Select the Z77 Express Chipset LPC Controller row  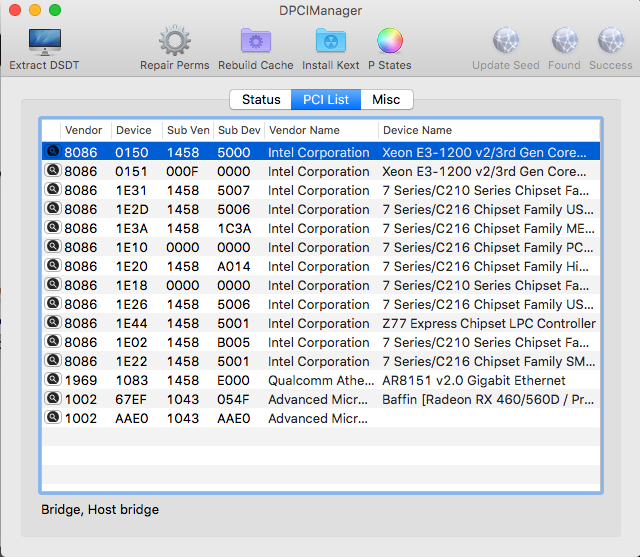tap(321, 323)
